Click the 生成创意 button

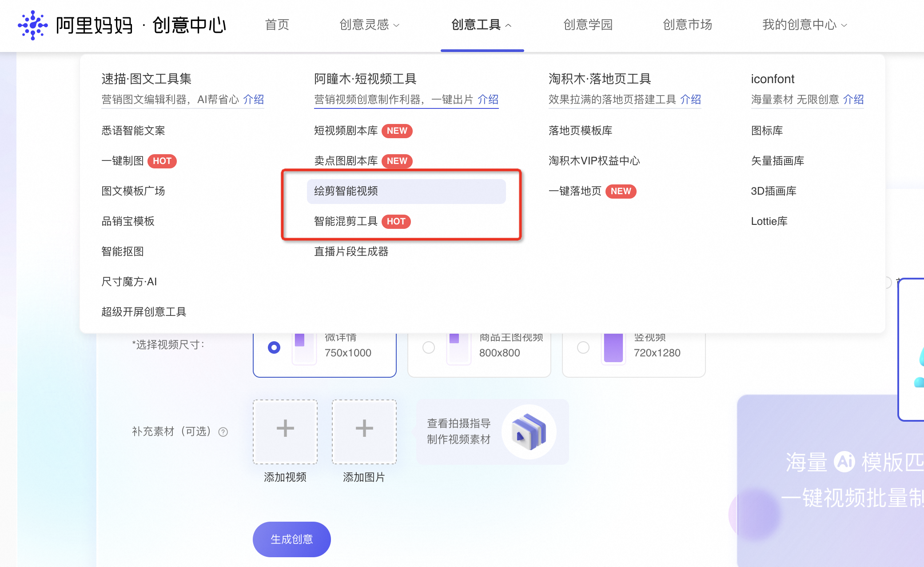point(292,539)
